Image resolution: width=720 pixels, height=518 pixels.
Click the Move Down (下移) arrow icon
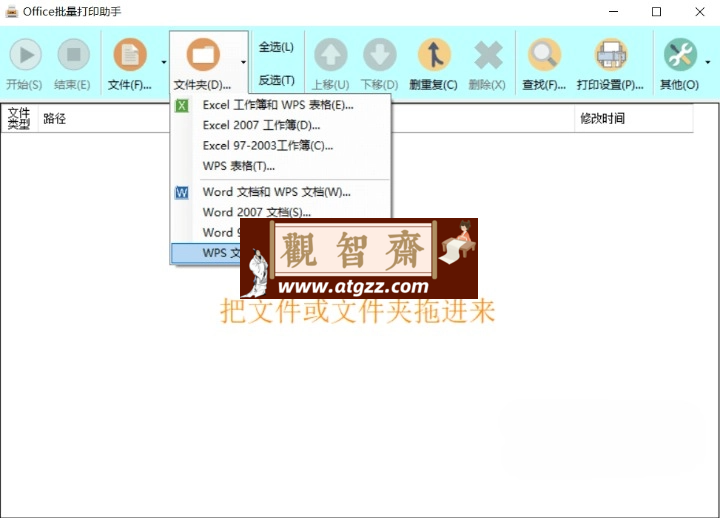coord(380,55)
